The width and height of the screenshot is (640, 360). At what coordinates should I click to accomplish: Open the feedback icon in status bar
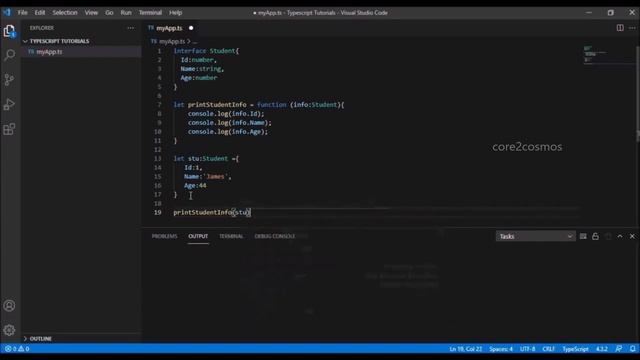619,349
